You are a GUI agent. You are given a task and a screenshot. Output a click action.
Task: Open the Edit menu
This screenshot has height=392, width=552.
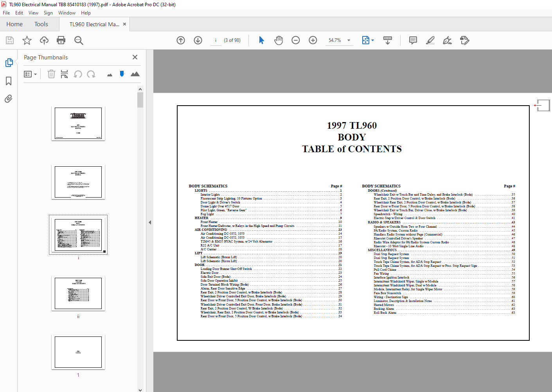pyautogui.click(x=19, y=13)
